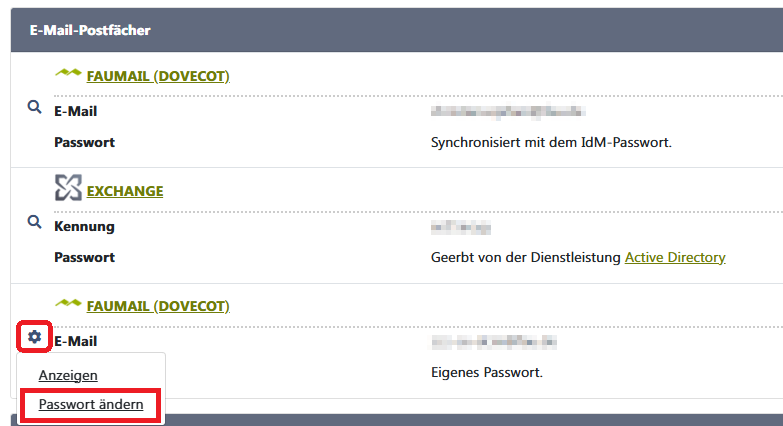Click the blurred e-mail address beside the gear row
Viewport: 783px width, 426px height.
(x=494, y=341)
